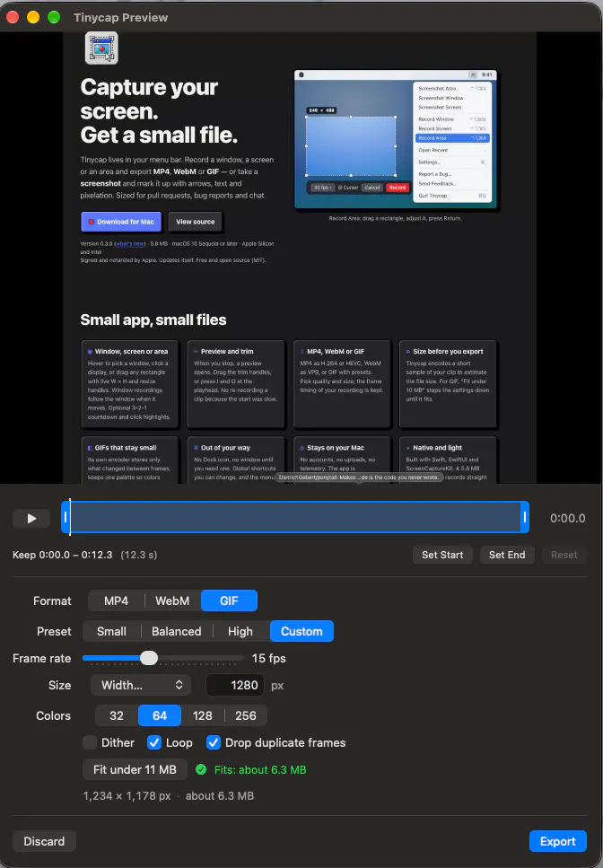Click the 'Size before you export' card icon
This screenshot has width=603, height=868.
[408, 352]
